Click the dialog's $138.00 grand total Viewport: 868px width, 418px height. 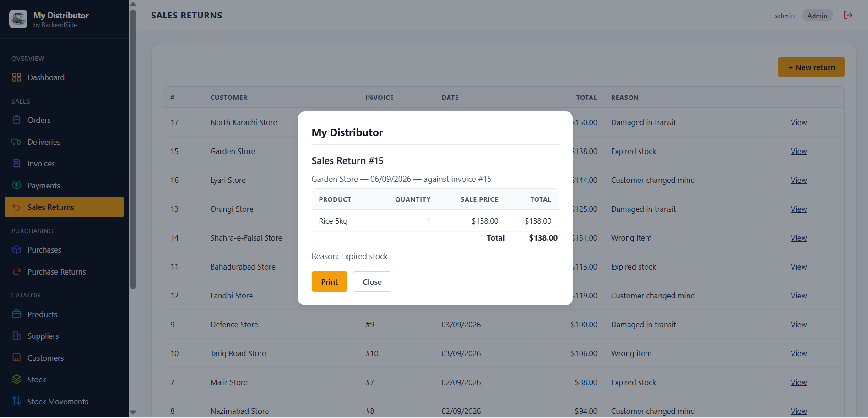click(x=543, y=238)
